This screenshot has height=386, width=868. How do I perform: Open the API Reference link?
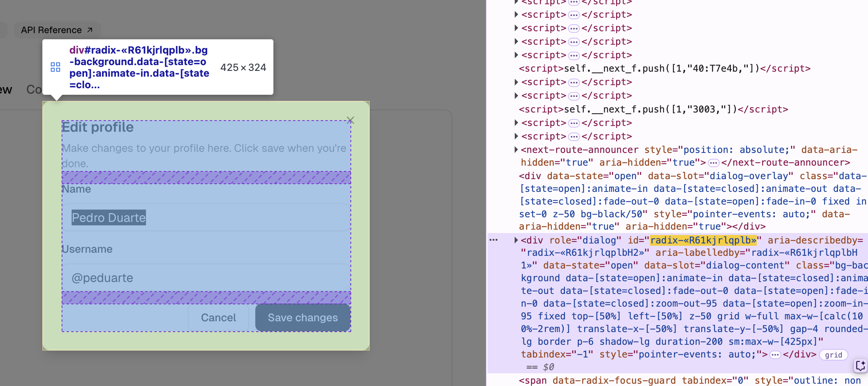click(57, 30)
